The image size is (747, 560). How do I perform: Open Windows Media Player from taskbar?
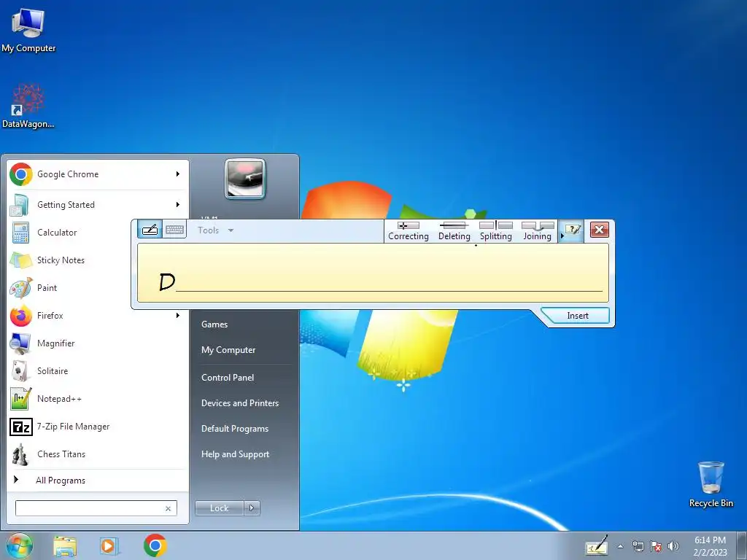pyautogui.click(x=109, y=546)
